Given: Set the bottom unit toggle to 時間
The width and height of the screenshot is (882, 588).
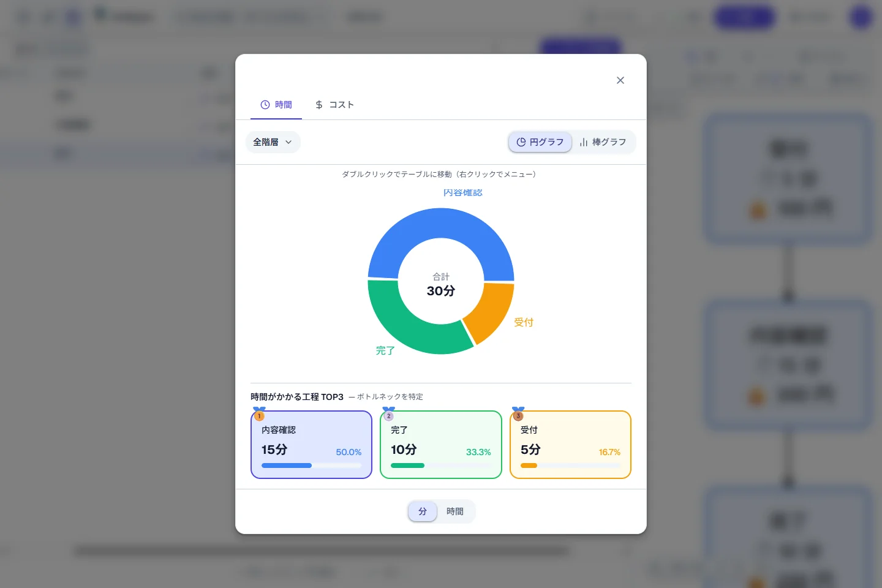Looking at the screenshot, I should click(455, 511).
